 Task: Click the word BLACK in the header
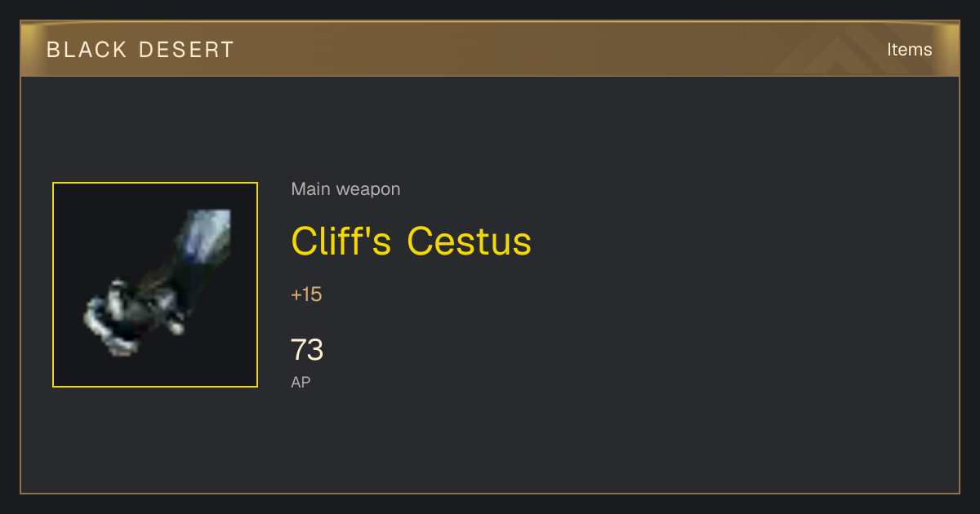87,50
